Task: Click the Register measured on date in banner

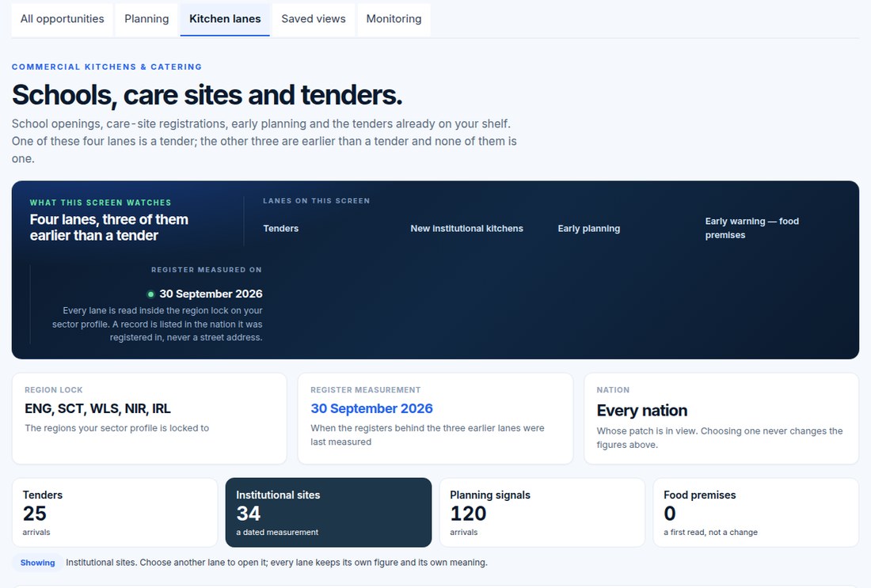Action: 211,294
